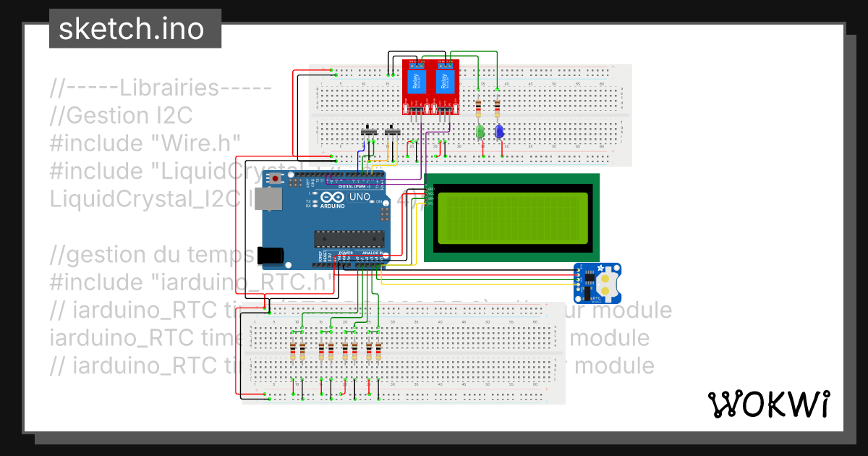Click the #include "Wire.h" code line

(x=145, y=143)
